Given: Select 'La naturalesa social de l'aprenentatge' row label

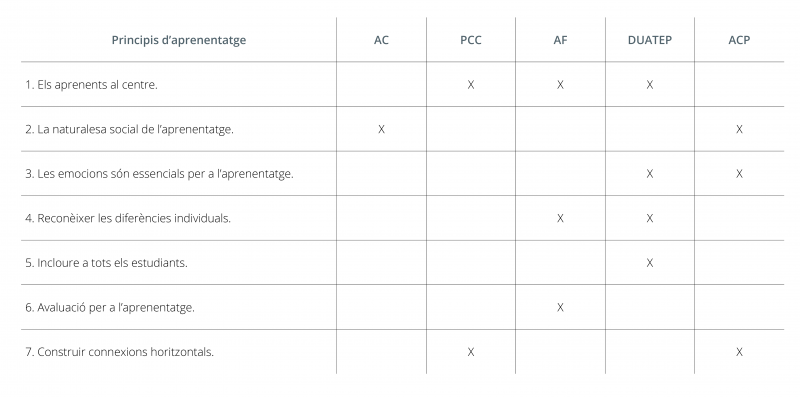Looking at the screenshot, I should tap(129, 129).
